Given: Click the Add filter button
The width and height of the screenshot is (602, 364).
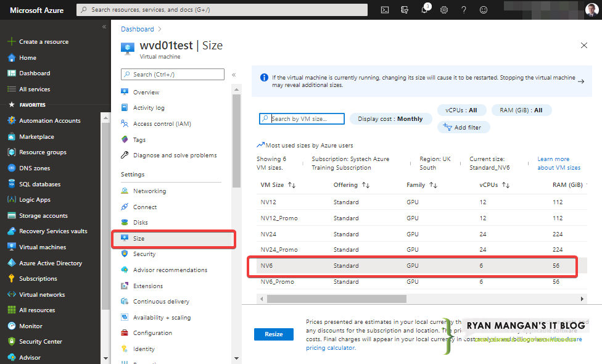Looking at the screenshot, I should [x=463, y=128].
